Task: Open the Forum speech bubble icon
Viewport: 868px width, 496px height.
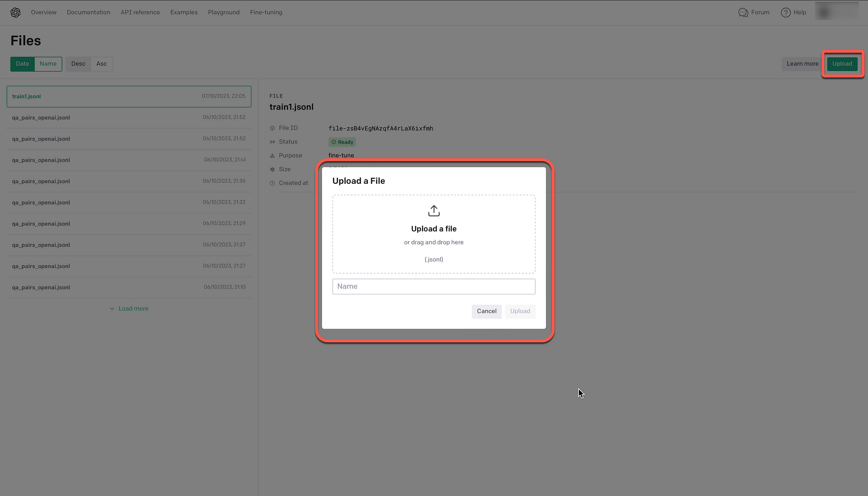Action: (x=743, y=12)
